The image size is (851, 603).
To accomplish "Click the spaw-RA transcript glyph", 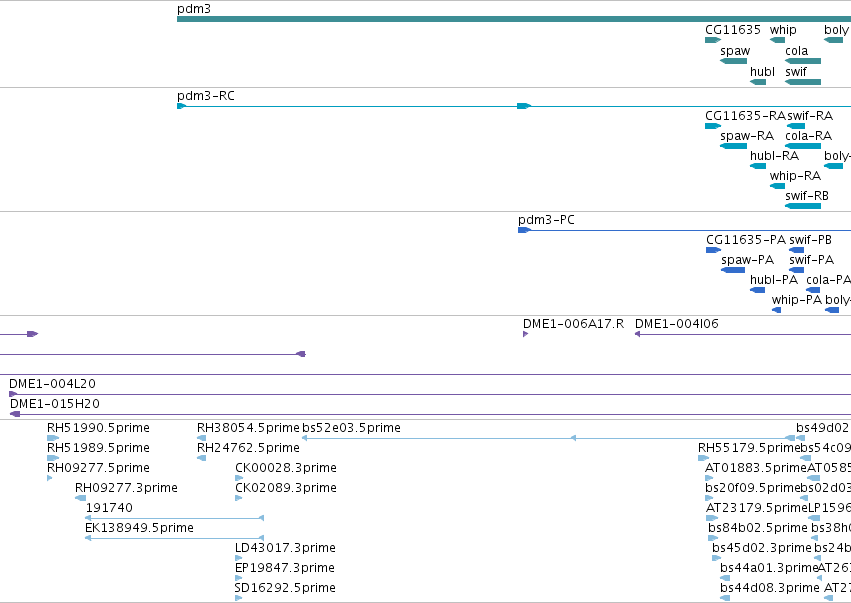I will tap(733, 146).
